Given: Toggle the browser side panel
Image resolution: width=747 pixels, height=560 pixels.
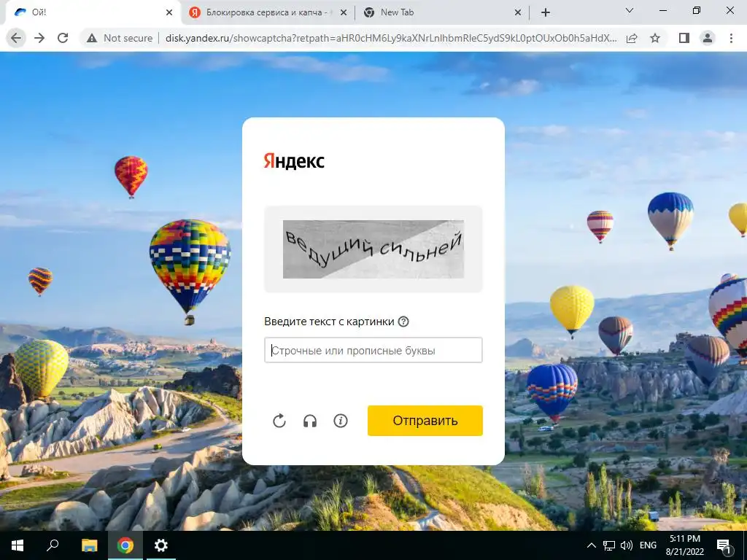Looking at the screenshot, I should (684, 38).
